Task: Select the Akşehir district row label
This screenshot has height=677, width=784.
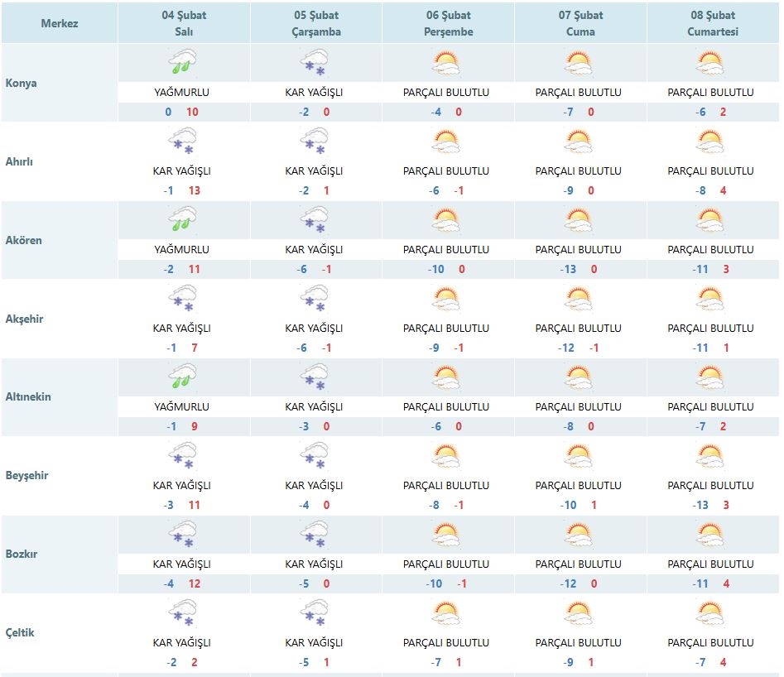Action: pos(24,319)
